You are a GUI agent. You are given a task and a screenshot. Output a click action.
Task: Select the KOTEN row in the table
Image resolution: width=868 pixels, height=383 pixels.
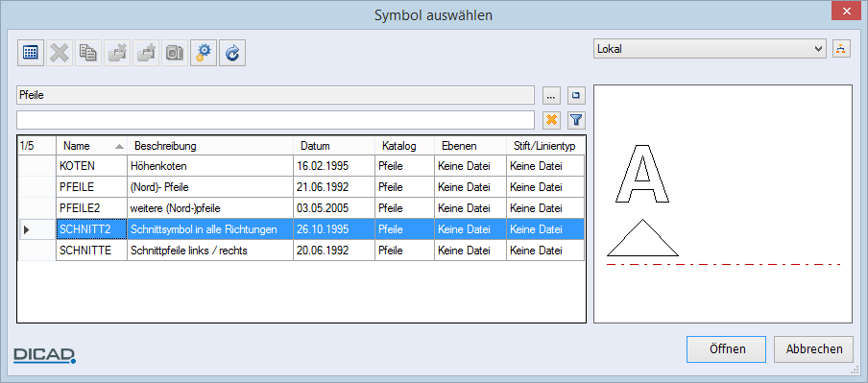301,165
